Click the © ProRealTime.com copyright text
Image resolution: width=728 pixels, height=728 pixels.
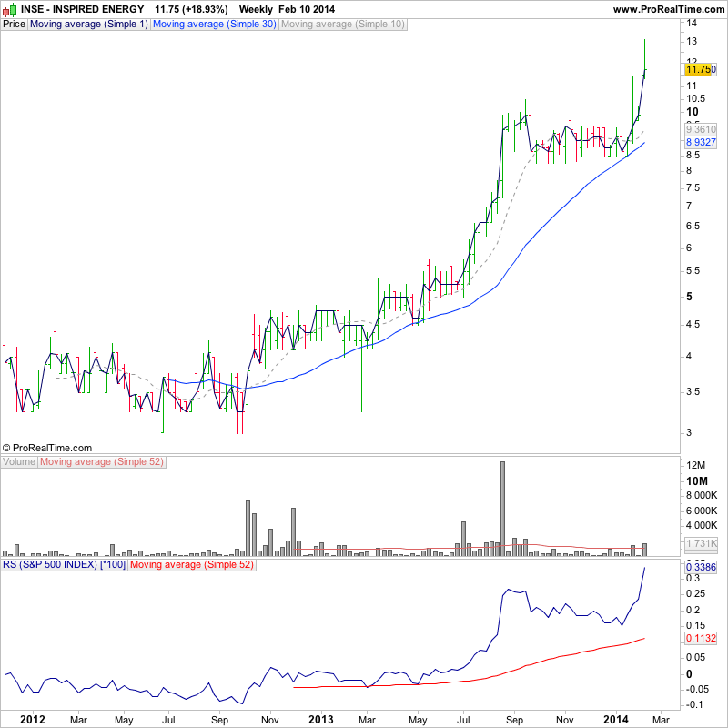click(47, 448)
